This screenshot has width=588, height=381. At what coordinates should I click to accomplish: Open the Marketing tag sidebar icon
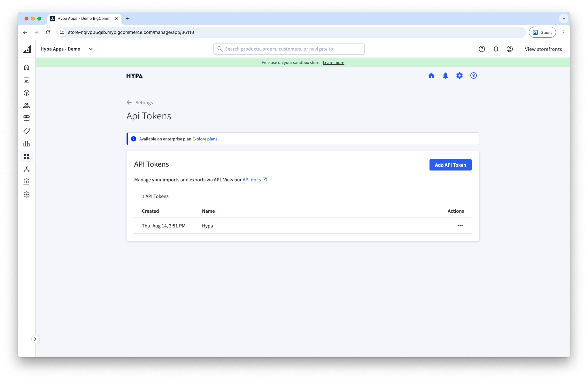[x=27, y=131]
